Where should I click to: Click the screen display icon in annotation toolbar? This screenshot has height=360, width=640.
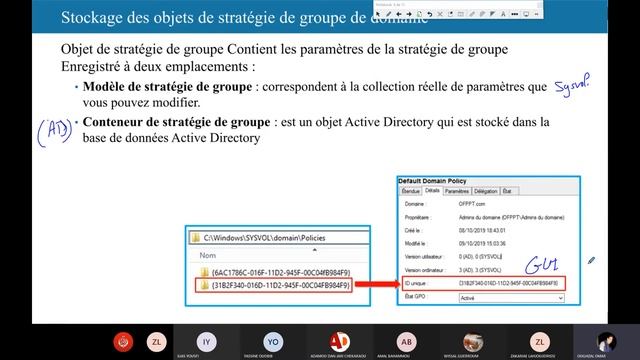(x=526, y=14)
